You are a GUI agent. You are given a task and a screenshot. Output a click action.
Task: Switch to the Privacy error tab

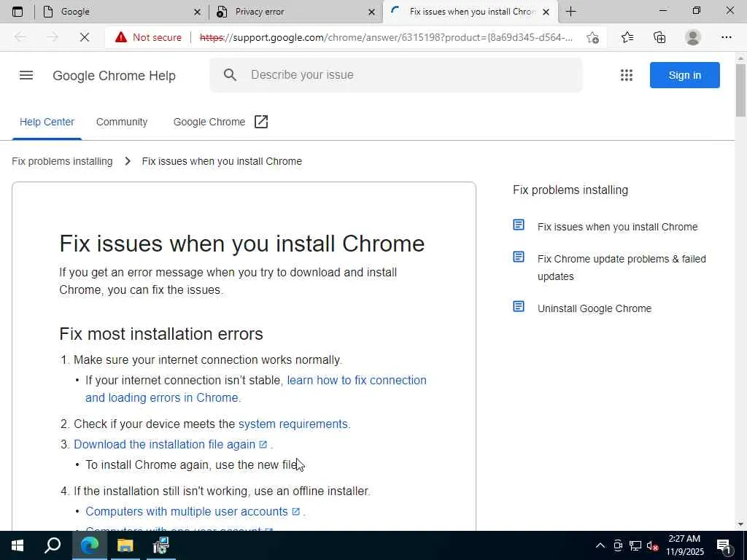(295, 12)
